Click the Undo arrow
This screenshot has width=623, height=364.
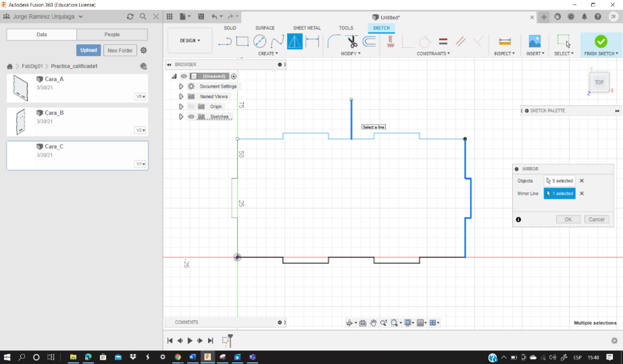[214, 16]
